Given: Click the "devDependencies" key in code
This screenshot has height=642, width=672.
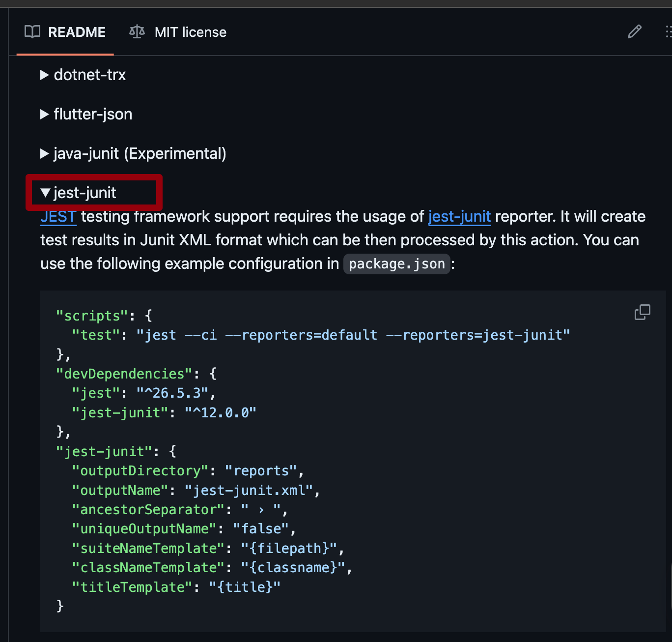Looking at the screenshot, I should (x=124, y=374).
